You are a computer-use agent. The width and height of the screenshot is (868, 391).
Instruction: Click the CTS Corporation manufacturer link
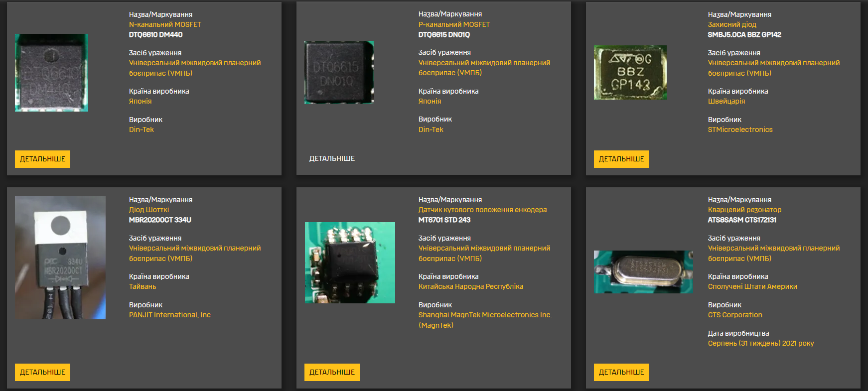[x=735, y=315]
